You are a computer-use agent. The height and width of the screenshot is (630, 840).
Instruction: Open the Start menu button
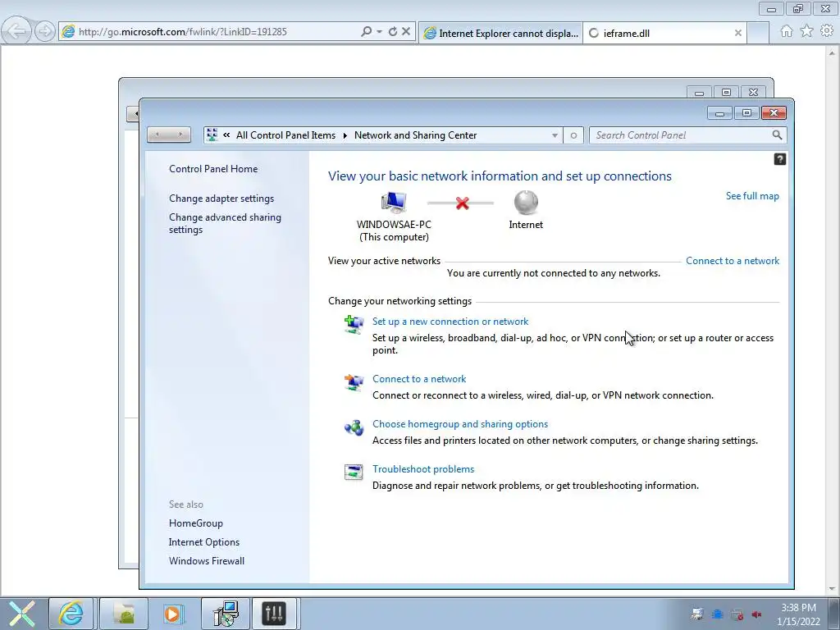[21, 614]
